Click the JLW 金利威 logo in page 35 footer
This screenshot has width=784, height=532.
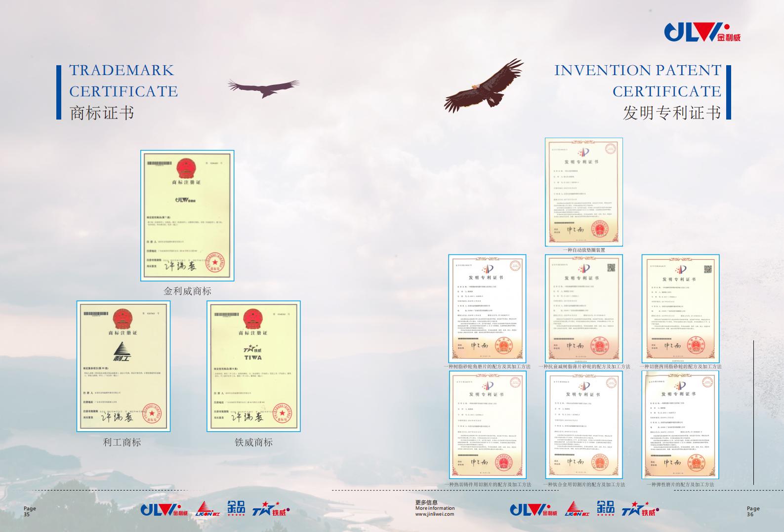click(x=164, y=510)
